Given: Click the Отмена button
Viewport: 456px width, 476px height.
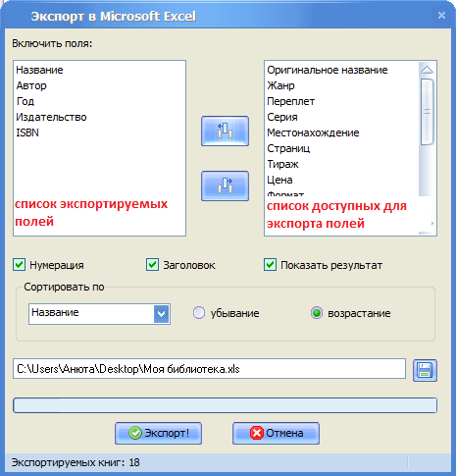Looking at the screenshot, I should [x=276, y=433].
